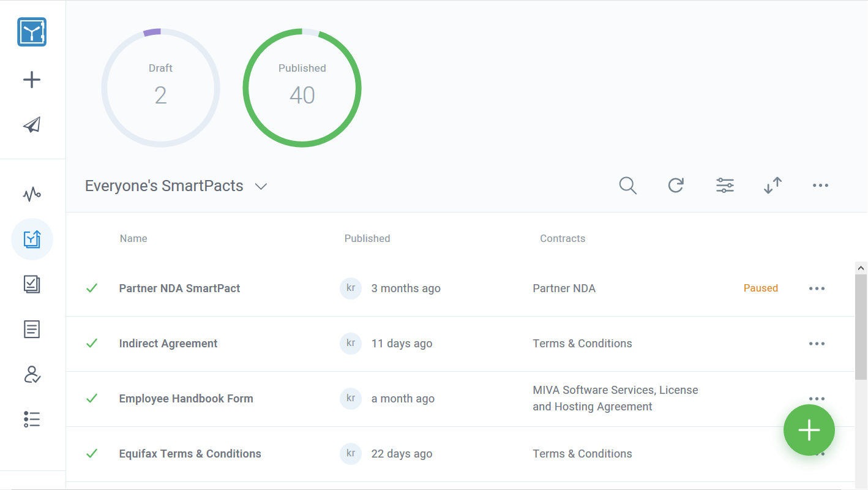Click '22 days ago' published time

tap(402, 454)
